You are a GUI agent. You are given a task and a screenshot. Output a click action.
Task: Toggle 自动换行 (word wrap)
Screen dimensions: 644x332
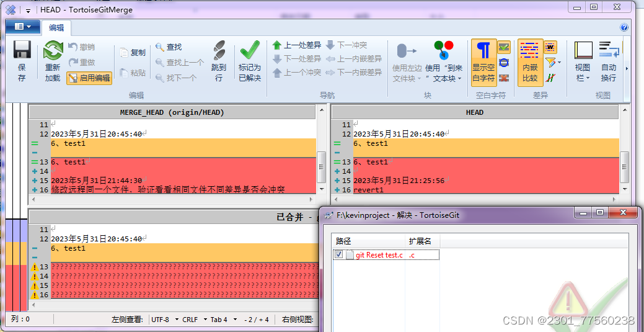608,61
